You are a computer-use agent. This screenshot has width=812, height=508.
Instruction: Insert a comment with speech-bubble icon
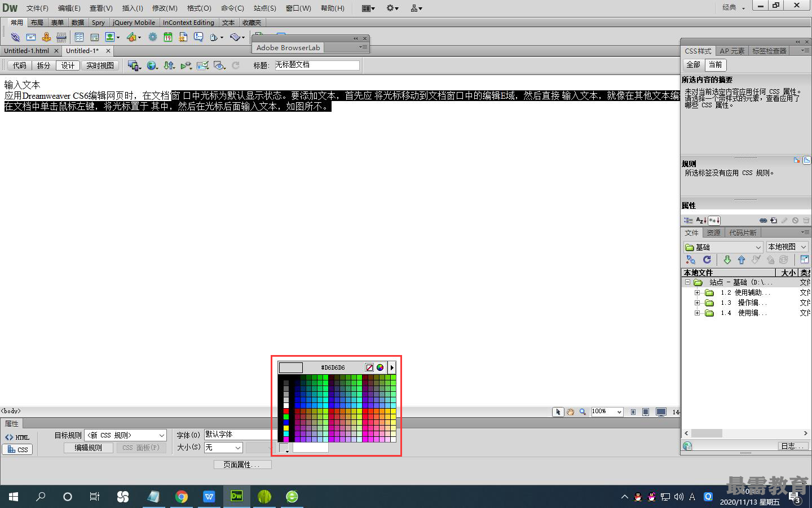[x=198, y=37]
